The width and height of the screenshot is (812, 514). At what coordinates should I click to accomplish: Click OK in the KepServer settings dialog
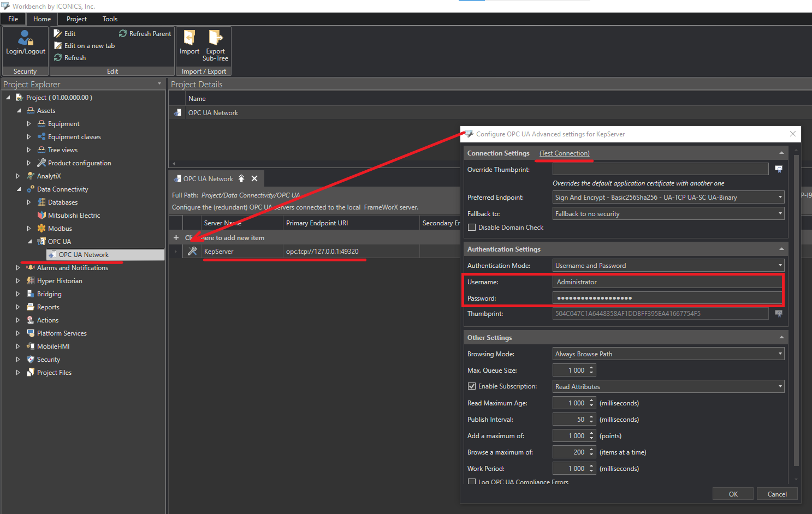733,494
